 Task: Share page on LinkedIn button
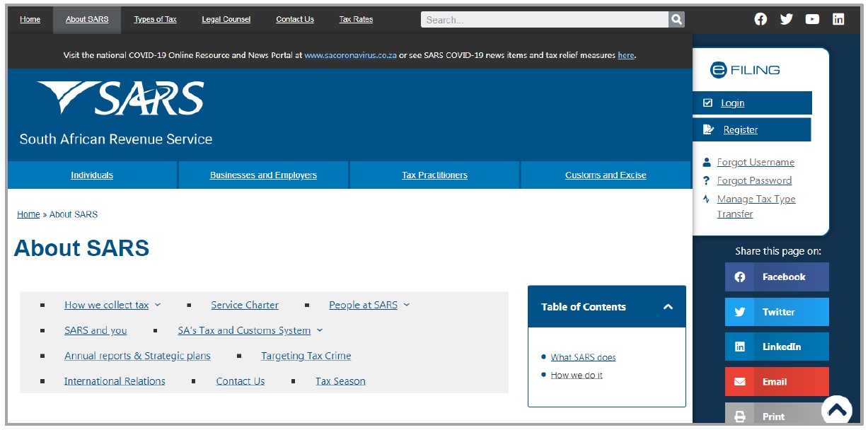coord(777,347)
